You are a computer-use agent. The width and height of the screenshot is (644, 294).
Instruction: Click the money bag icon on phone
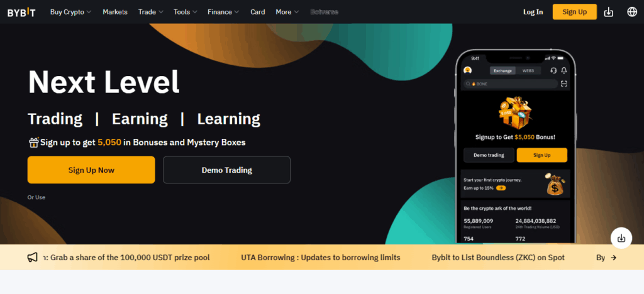tap(555, 184)
